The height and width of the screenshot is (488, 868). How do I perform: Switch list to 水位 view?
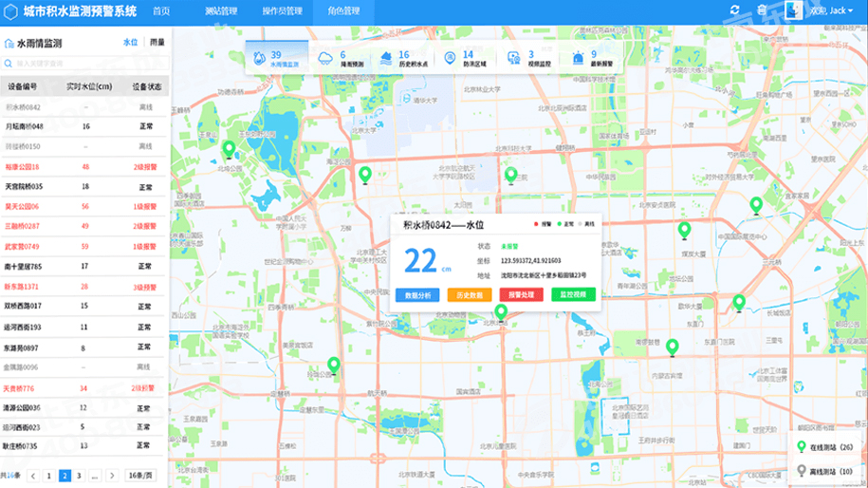[x=130, y=43]
